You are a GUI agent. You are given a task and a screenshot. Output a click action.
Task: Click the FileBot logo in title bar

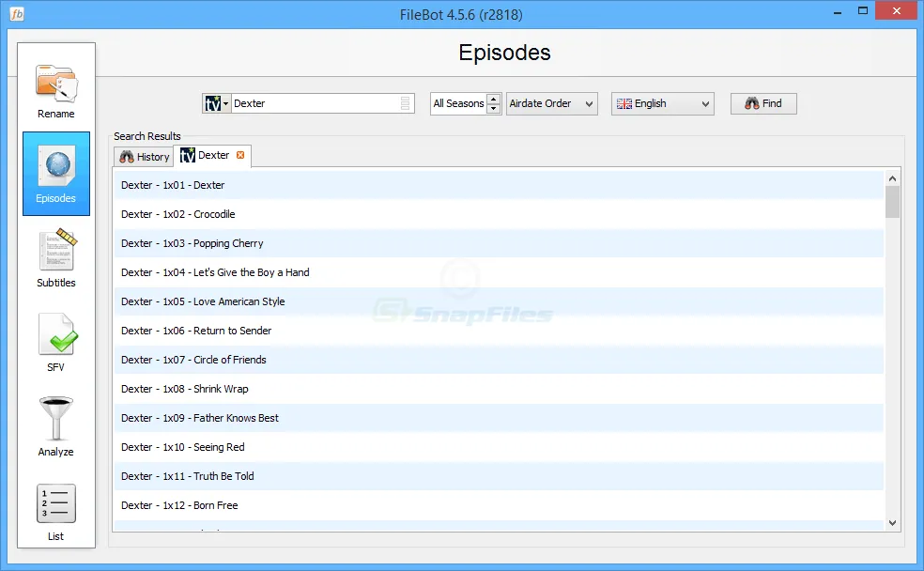tap(17, 13)
